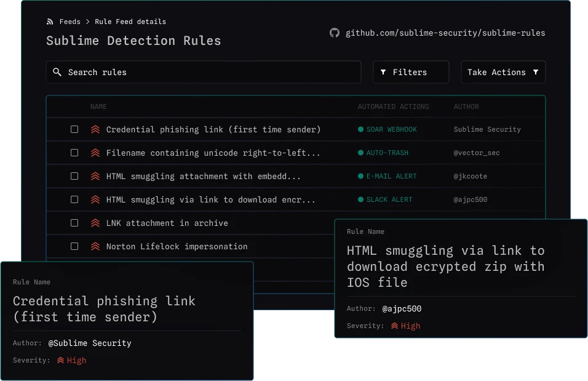Image resolution: width=588 pixels, height=381 pixels.
Task: Open rule LNK attachment in archive
Action: (167, 223)
